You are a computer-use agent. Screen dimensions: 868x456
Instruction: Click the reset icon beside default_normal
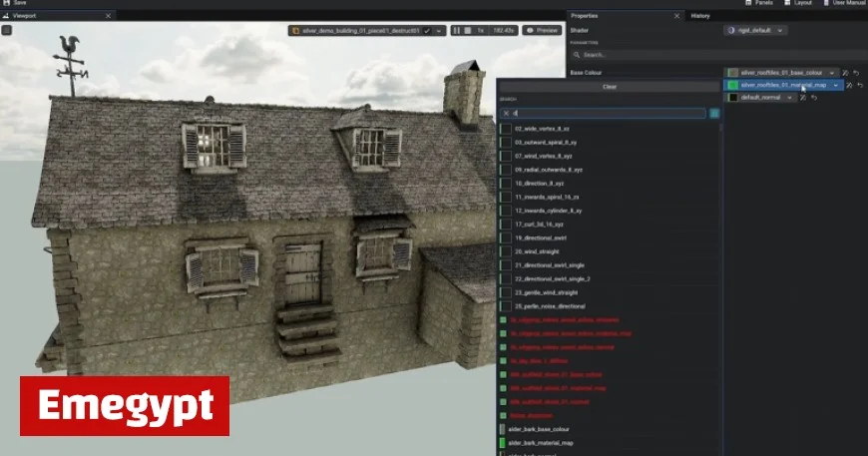click(x=815, y=98)
